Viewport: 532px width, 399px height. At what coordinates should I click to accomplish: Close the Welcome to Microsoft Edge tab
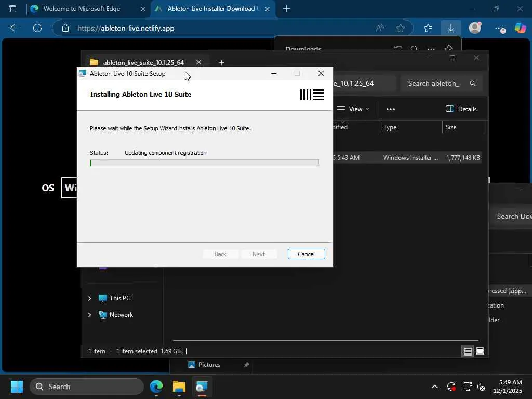[143, 9]
